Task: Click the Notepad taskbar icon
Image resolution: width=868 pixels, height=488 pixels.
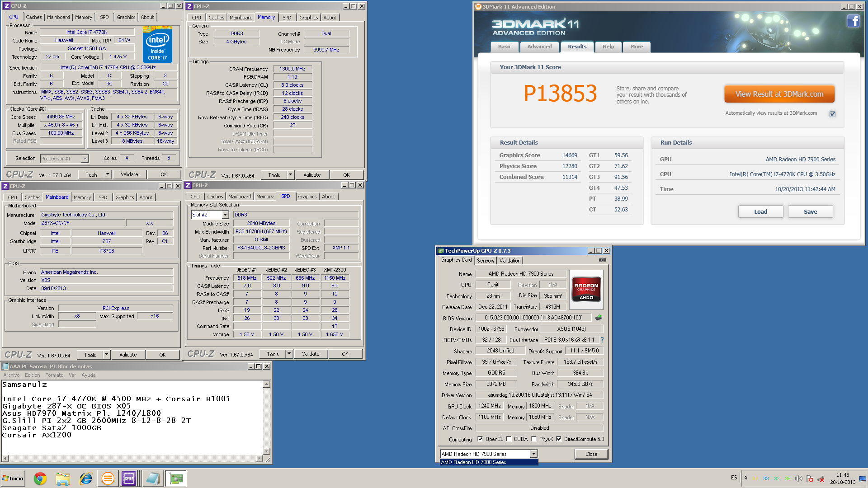Action: 152,479
